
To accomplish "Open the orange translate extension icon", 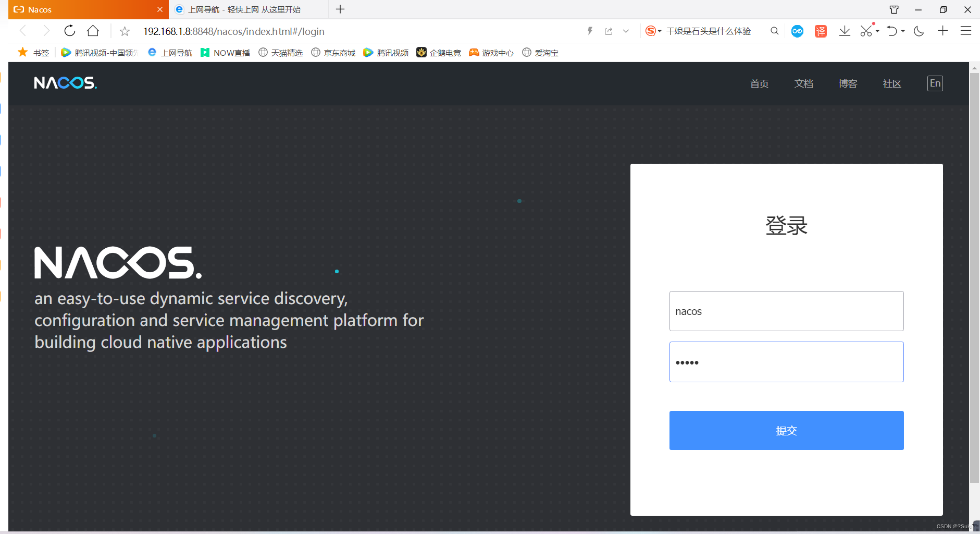I will [x=821, y=31].
